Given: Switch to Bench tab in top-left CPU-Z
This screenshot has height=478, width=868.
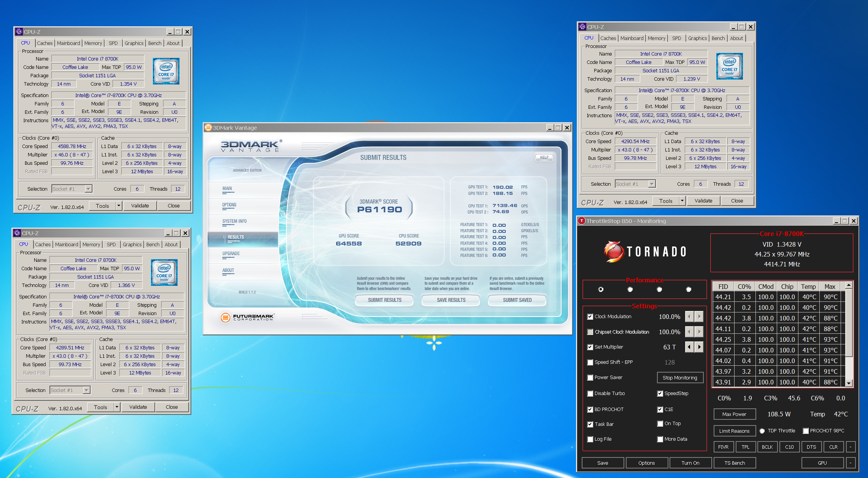Looking at the screenshot, I should [x=155, y=43].
